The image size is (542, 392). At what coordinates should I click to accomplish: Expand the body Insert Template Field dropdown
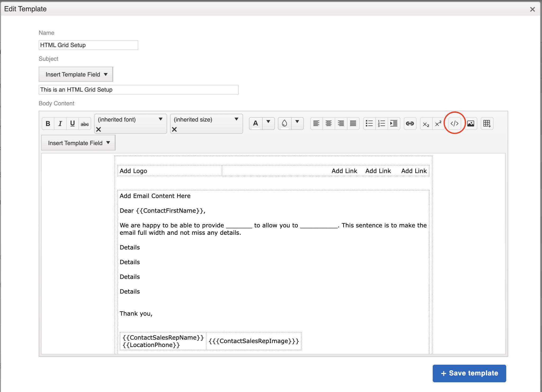point(78,143)
